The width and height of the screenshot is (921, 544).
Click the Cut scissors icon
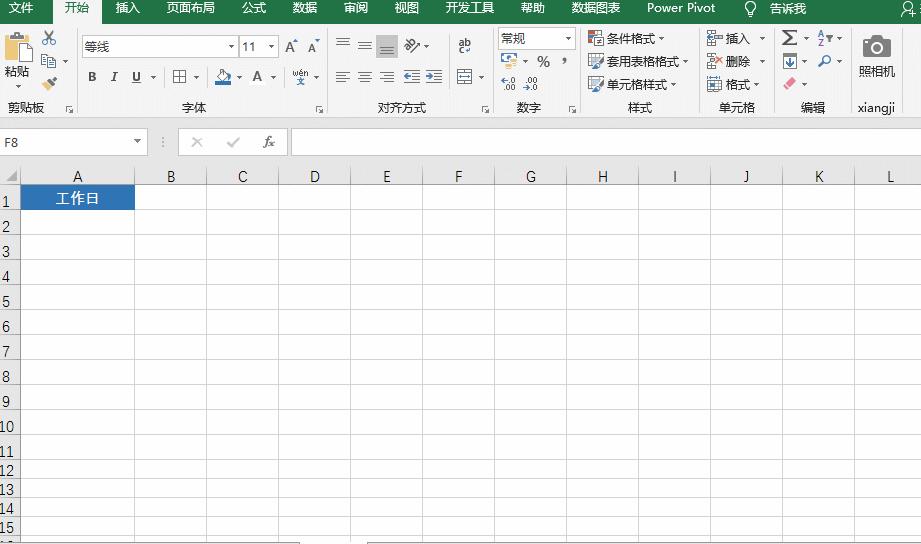click(49, 38)
